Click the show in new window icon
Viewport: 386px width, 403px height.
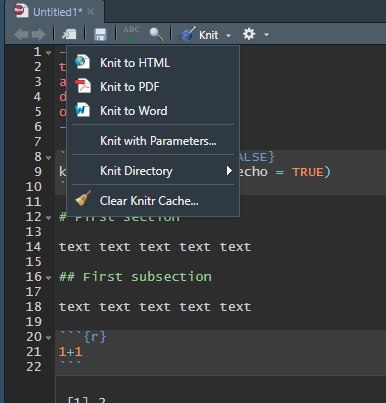pyautogui.click(x=69, y=34)
